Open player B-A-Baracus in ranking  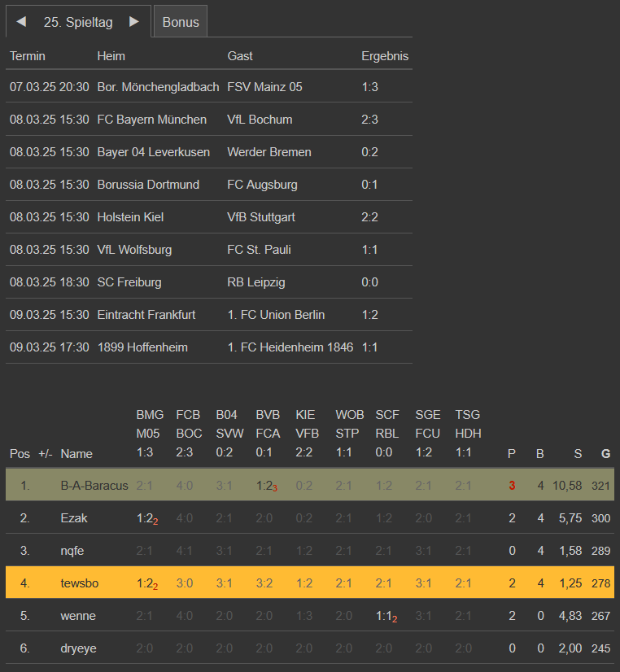94,486
